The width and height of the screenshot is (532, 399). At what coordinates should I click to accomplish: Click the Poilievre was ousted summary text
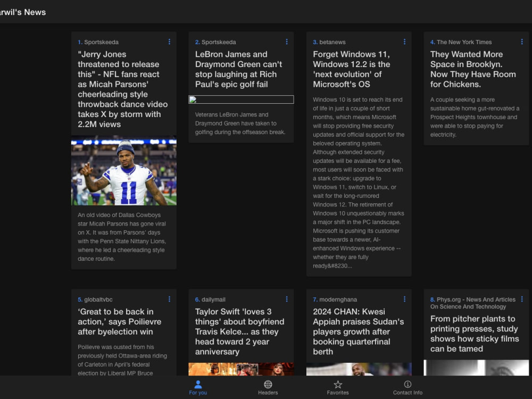coord(122,360)
